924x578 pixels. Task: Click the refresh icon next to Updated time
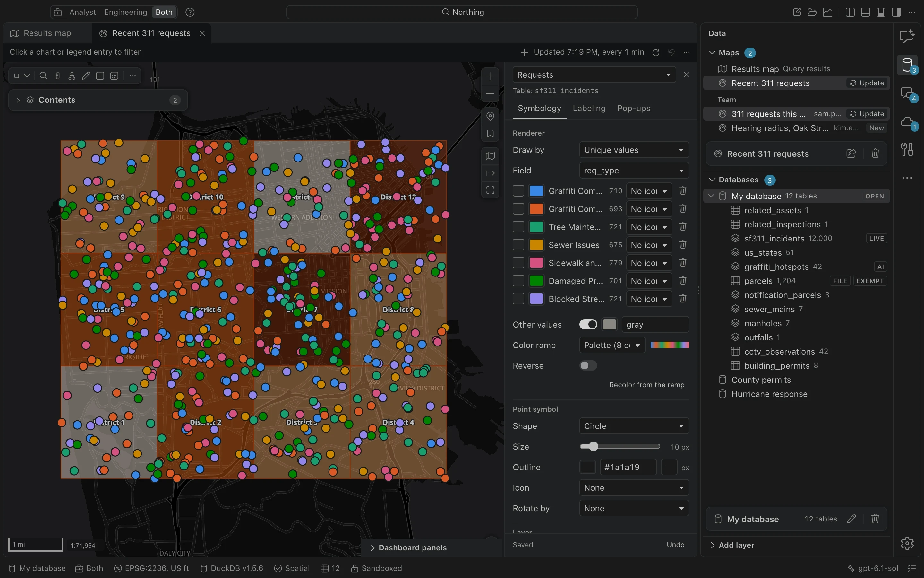656,52
